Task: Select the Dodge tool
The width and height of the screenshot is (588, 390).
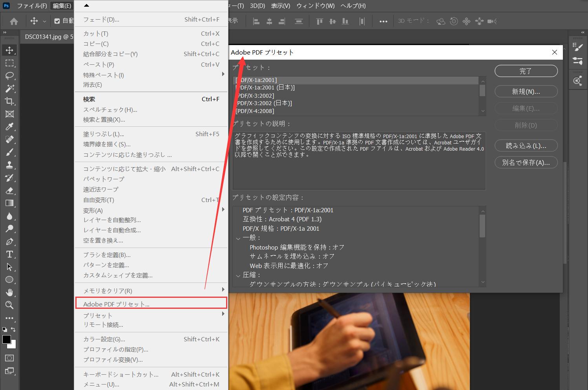Action: [9, 229]
